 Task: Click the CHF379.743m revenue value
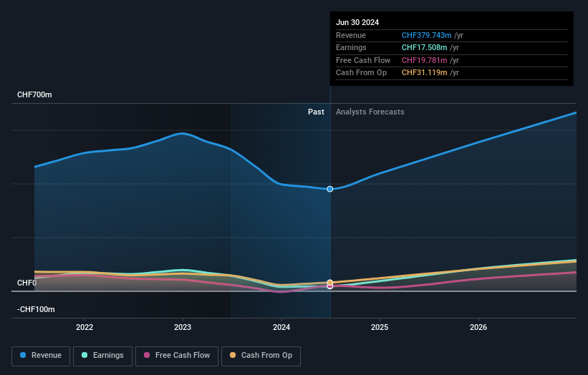point(427,35)
